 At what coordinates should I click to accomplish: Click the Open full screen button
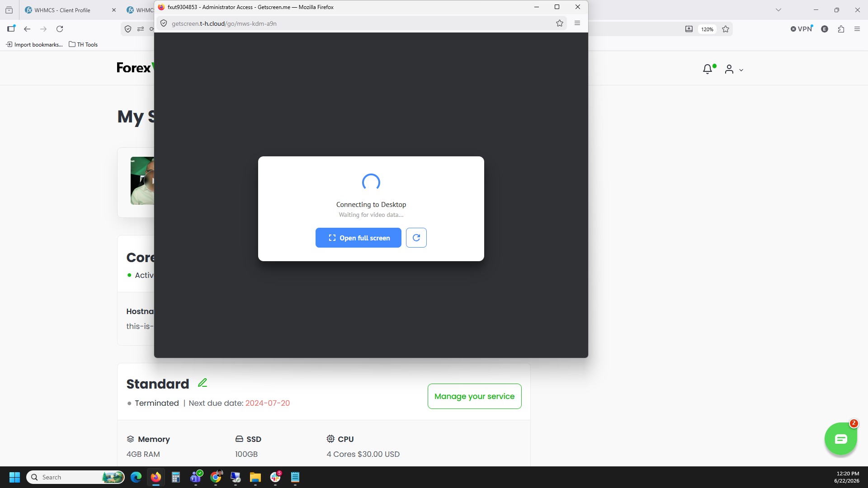click(358, 238)
